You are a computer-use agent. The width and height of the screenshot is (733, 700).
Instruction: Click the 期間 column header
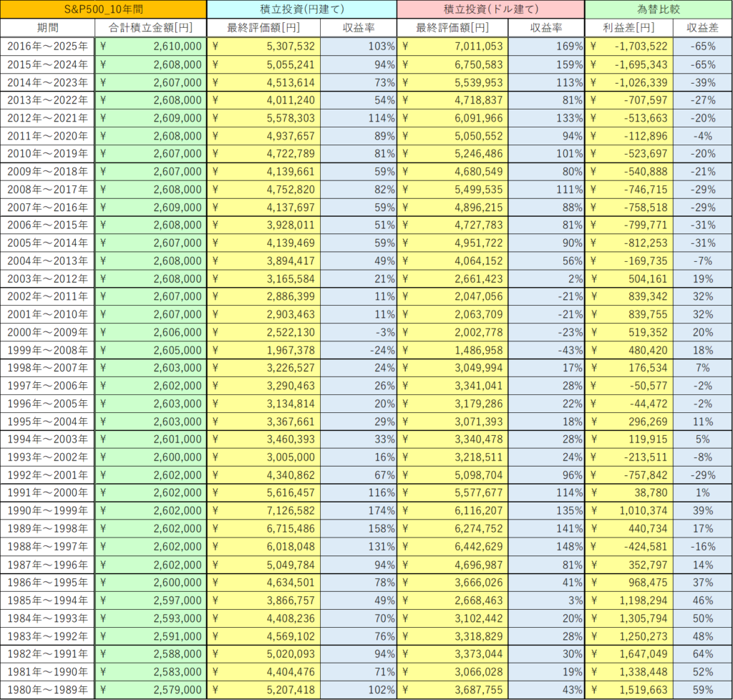coord(48,28)
